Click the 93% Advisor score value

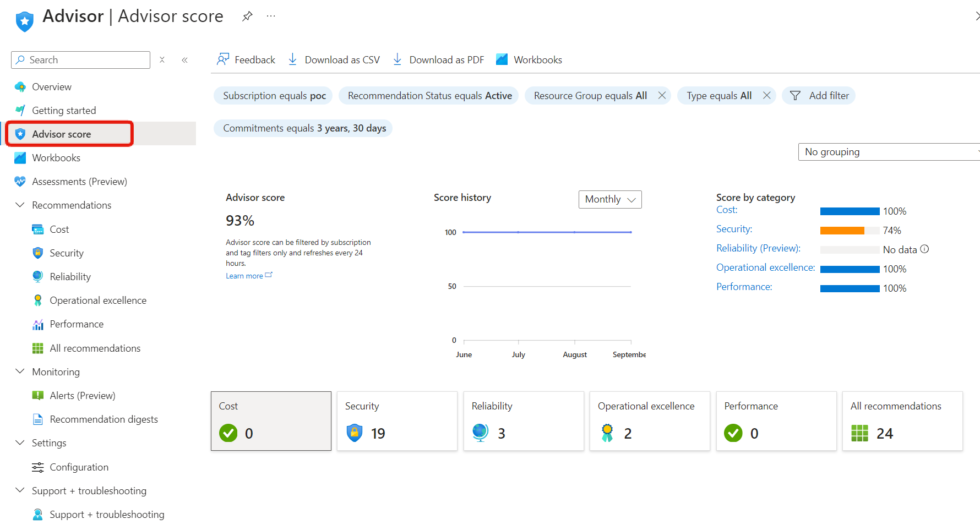(240, 221)
